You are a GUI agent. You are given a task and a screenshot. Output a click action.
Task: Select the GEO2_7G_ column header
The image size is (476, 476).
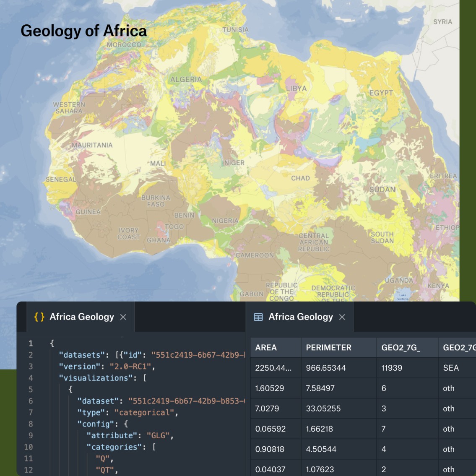(x=407, y=348)
